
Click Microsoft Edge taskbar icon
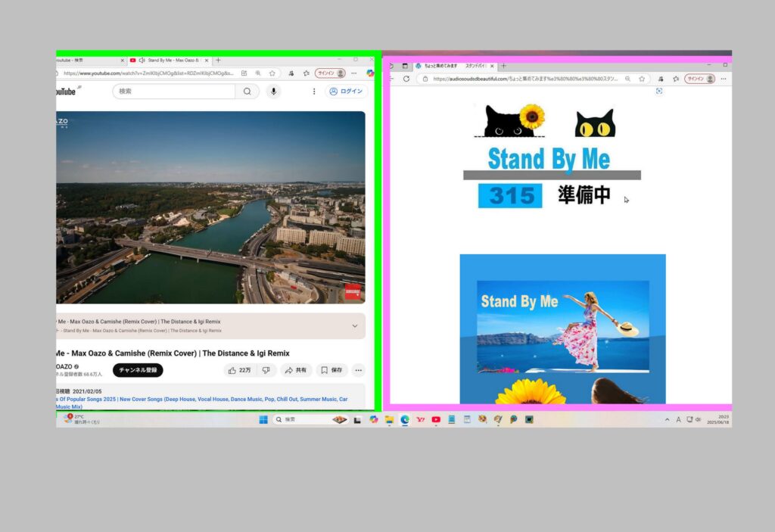coord(405,420)
